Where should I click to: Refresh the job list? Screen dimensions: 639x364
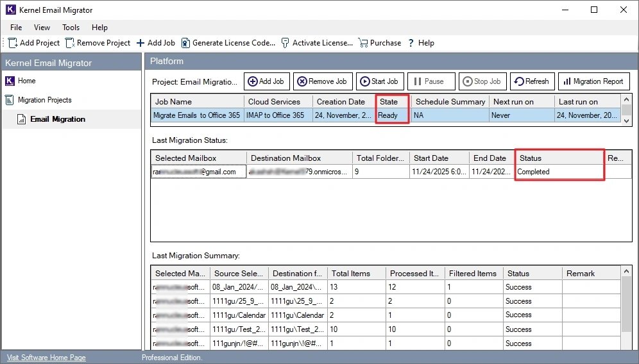531,81
